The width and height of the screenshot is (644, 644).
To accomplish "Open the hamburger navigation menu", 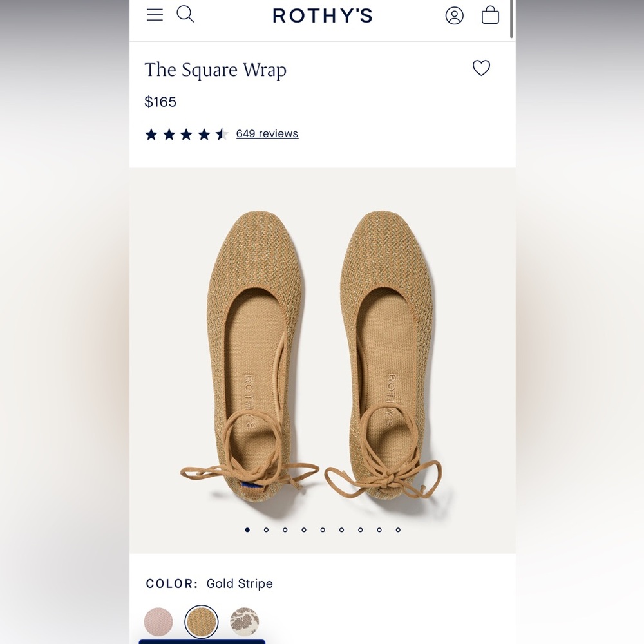I will 155,14.
